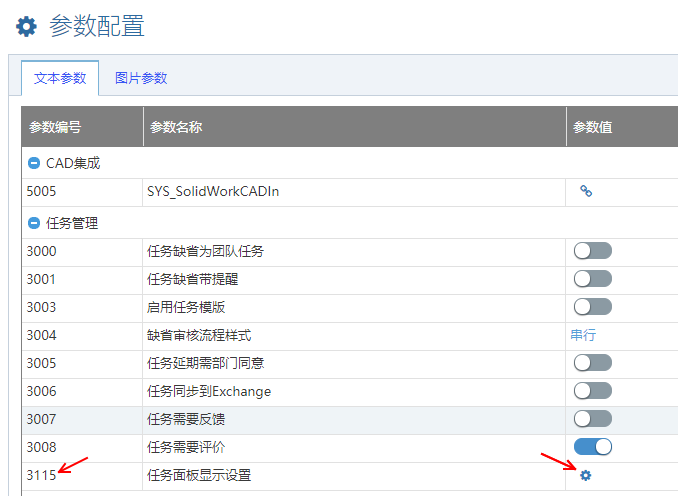Select the 文本参数 tab
The image size is (678, 496).
pos(60,78)
